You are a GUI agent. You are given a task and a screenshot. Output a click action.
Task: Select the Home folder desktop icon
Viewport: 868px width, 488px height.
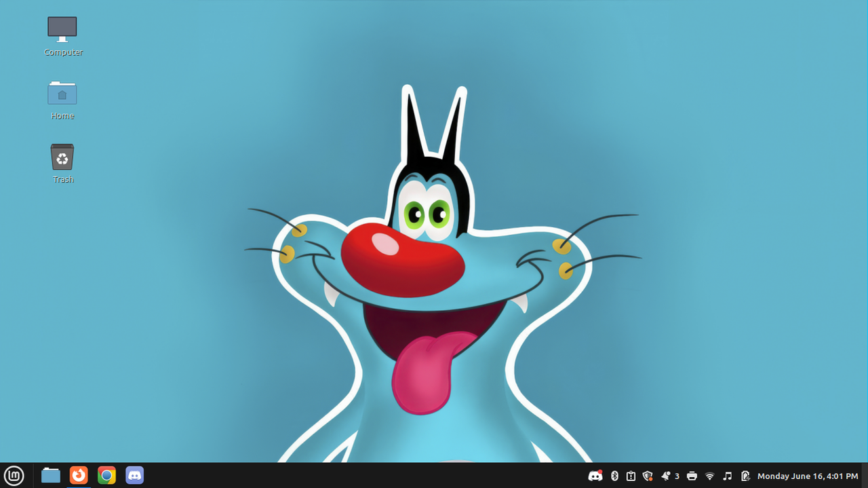(62, 100)
